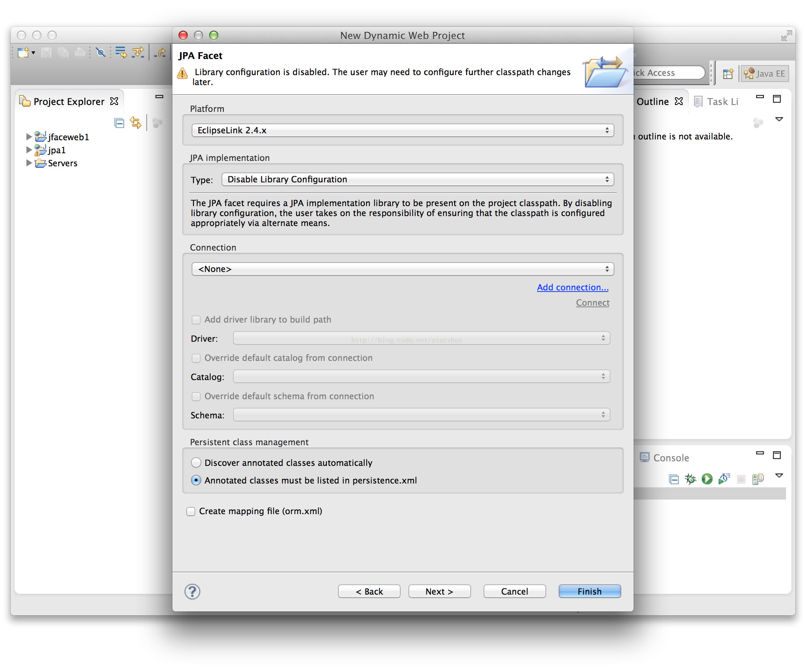
Task: Open the Connection <None> dropdown
Action: point(403,269)
